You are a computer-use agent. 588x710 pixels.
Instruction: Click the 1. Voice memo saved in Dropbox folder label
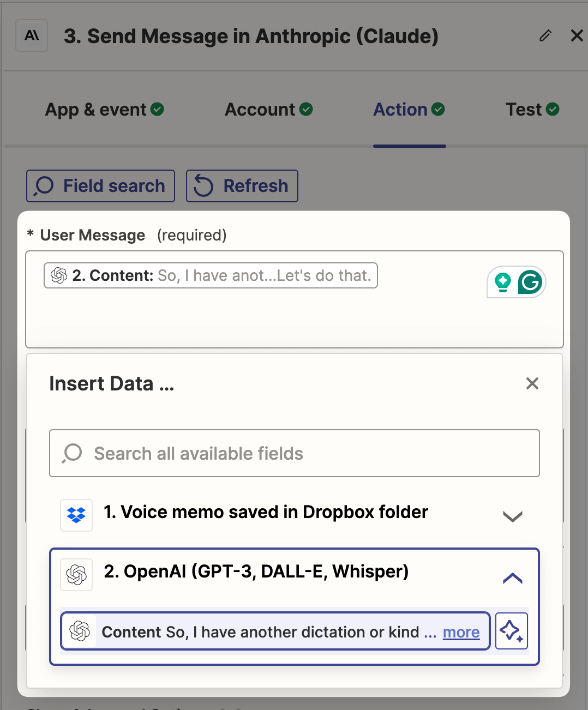click(x=266, y=512)
